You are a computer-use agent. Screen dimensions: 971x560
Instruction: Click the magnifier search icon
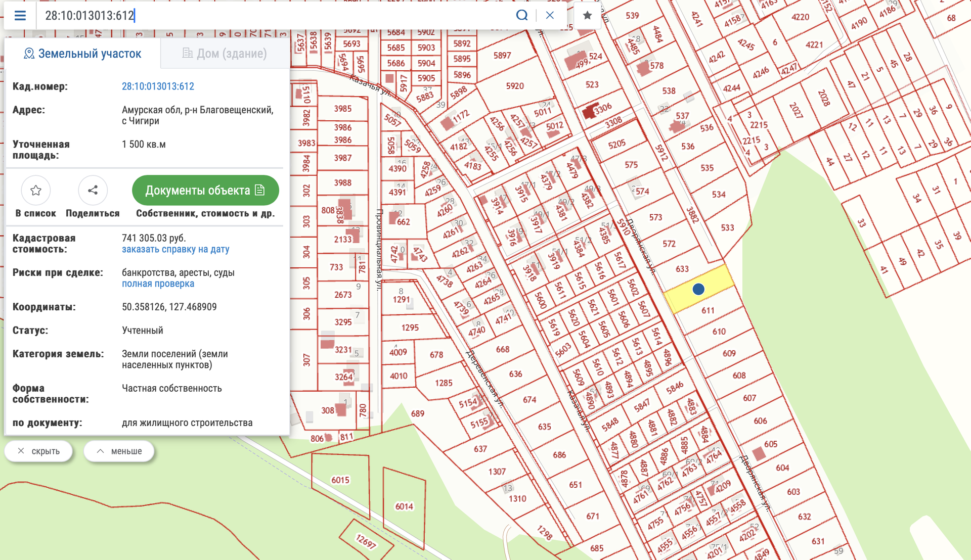(x=522, y=16)
